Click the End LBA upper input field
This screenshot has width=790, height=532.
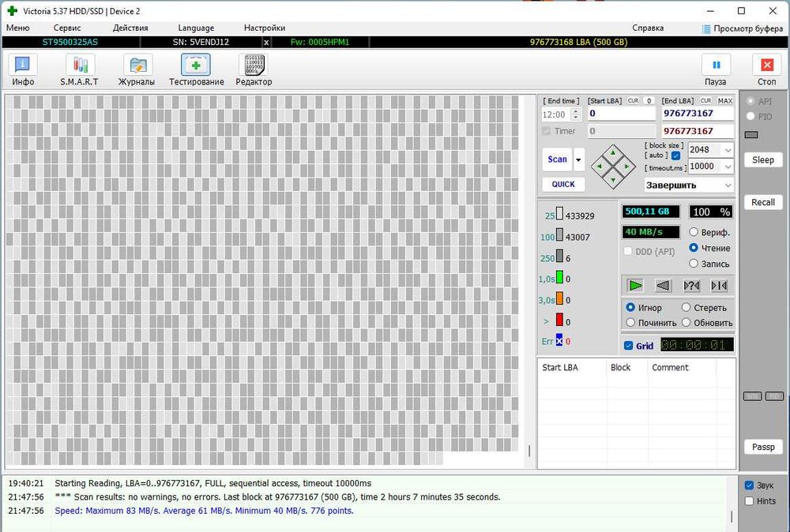coord(698,114)
